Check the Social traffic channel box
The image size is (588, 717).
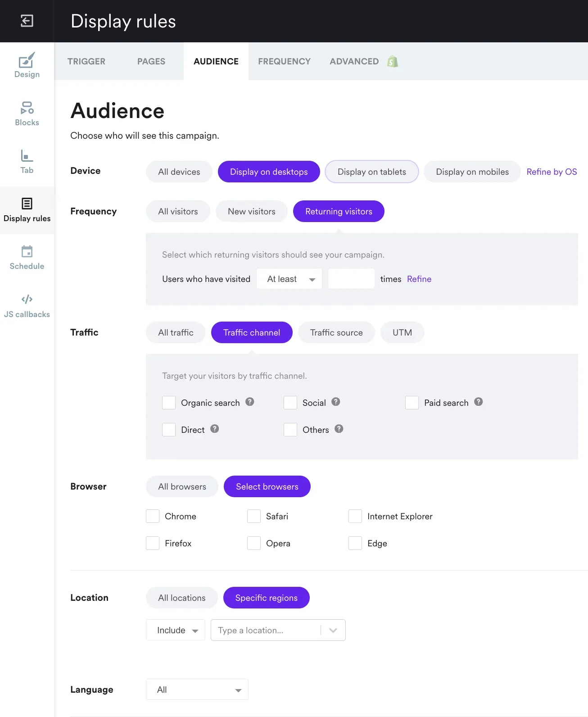point(290,403)
